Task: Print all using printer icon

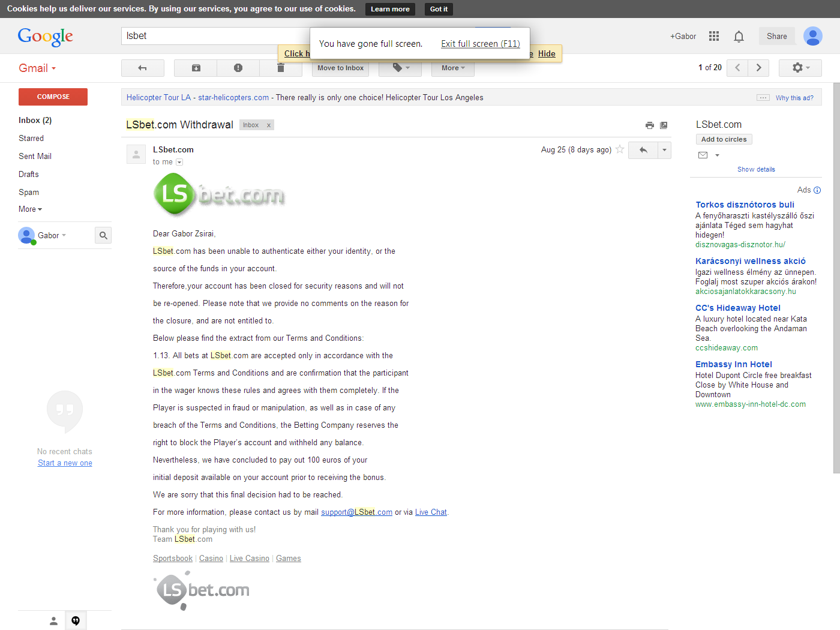Action: (x=650, y=125)
